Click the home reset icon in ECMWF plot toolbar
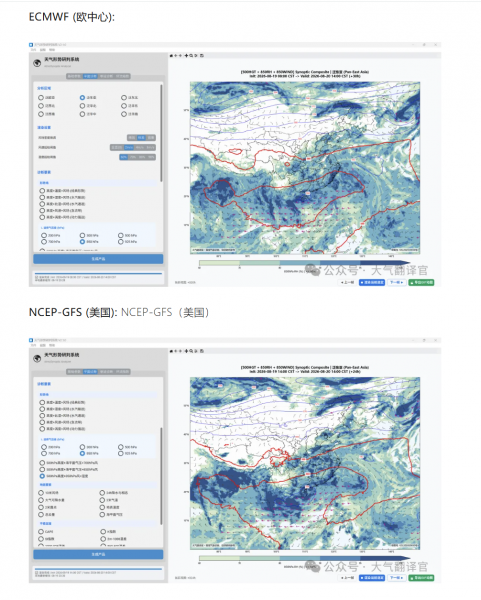The width and height of the screenshot is (481, 600). click(171, 55)
